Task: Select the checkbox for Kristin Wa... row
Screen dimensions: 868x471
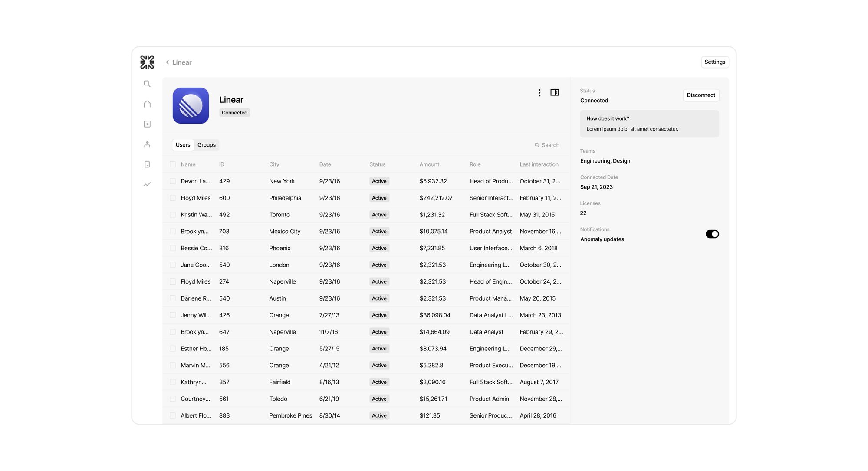Action: pyautogui.click(x=173, y=215)
